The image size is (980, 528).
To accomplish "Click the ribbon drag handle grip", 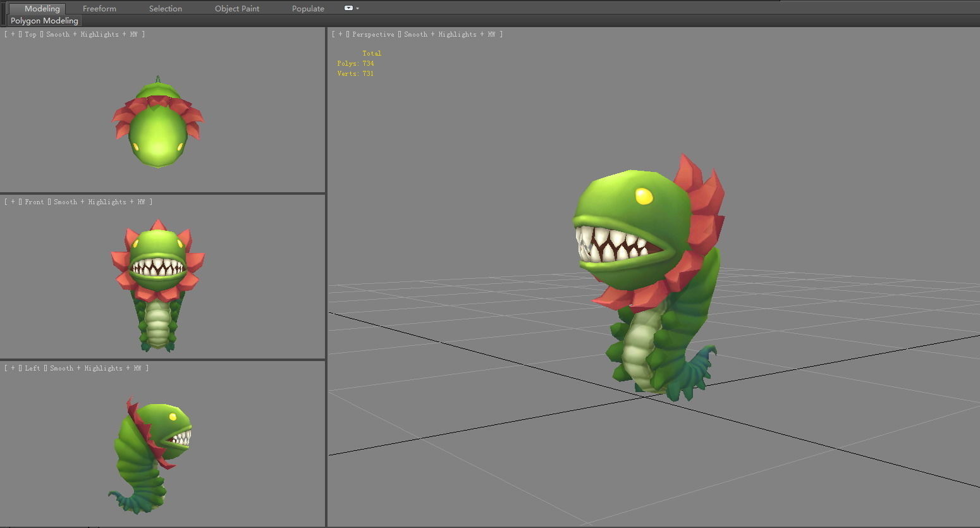I will (4, 13).
